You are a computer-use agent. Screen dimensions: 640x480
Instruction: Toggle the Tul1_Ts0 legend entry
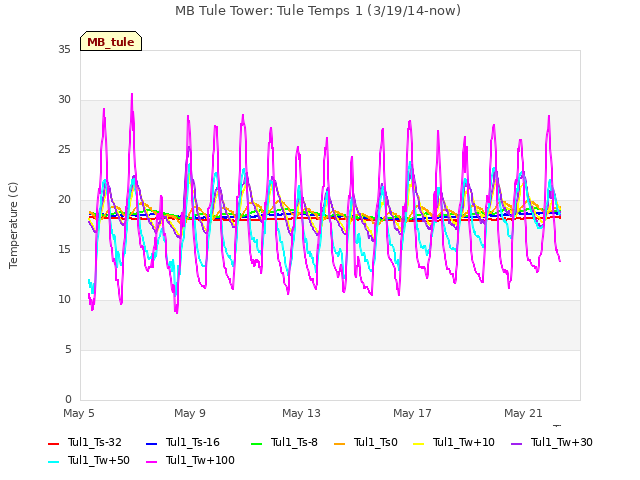366,442
